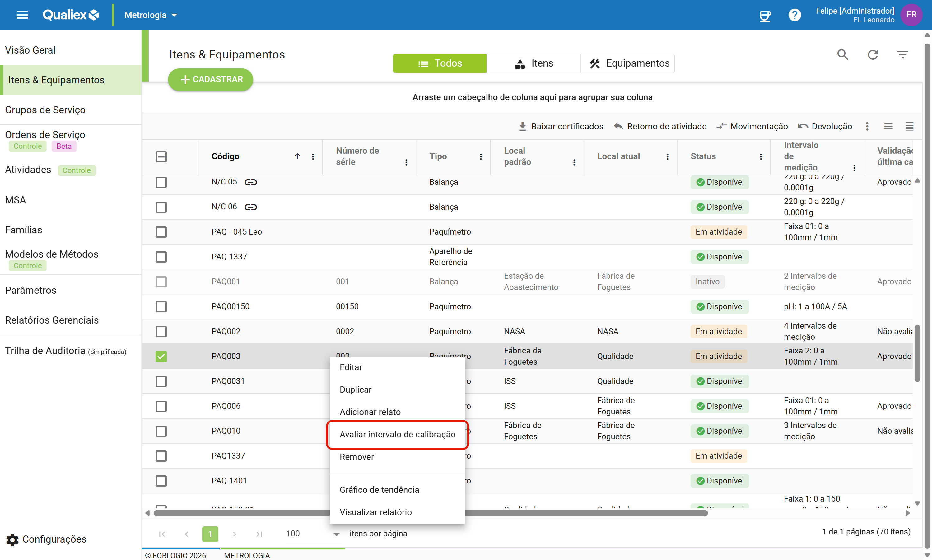Click the vertical table scrollbar thumb
Viewport: 932px width, 560px height.
pos(917,353)
